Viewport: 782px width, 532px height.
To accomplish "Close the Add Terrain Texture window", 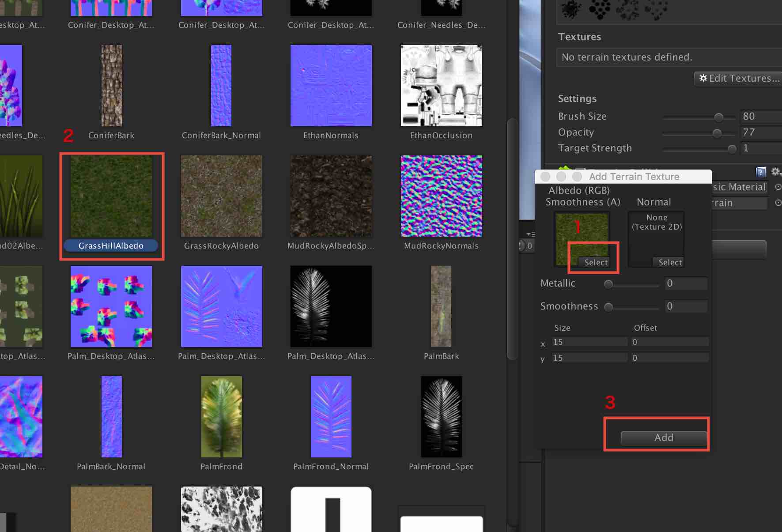I will click(x=545, y=177).
